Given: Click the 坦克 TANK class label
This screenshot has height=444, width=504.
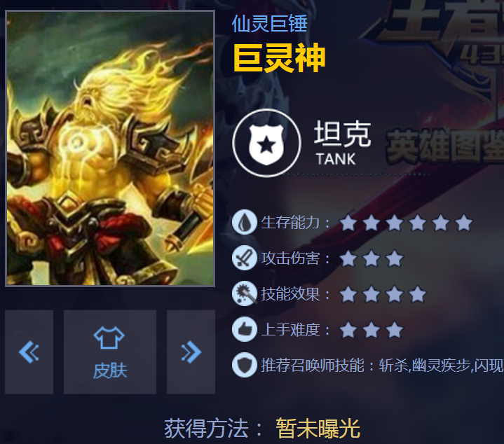Looking at the screenshot, I should click(x=342, y=143).
